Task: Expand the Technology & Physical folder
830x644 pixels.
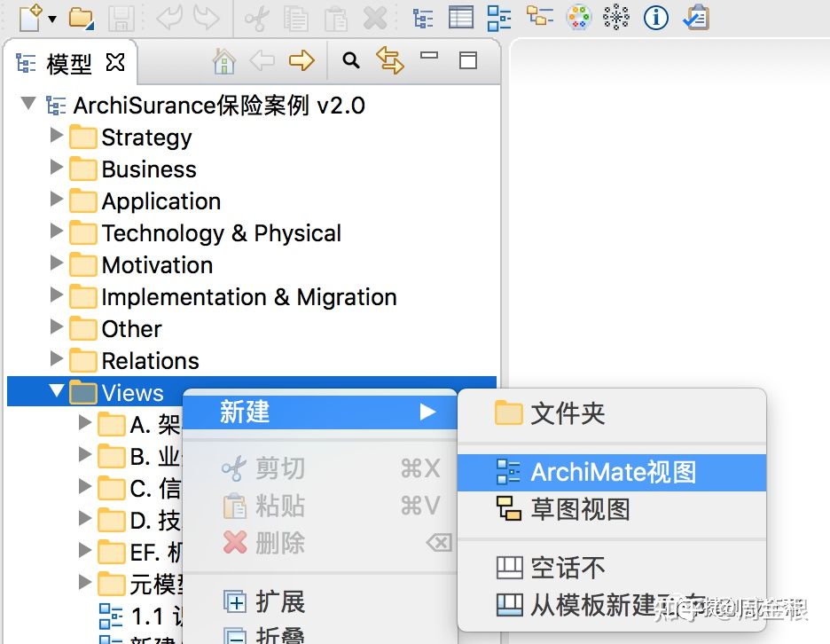Action: (56, 231)
